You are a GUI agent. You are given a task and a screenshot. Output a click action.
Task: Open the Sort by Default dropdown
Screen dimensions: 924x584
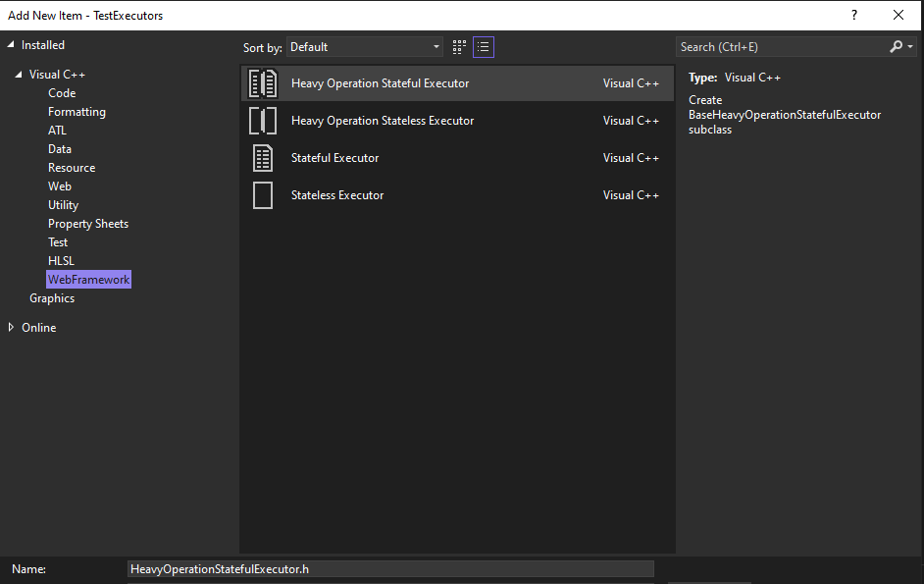point(365,47)
